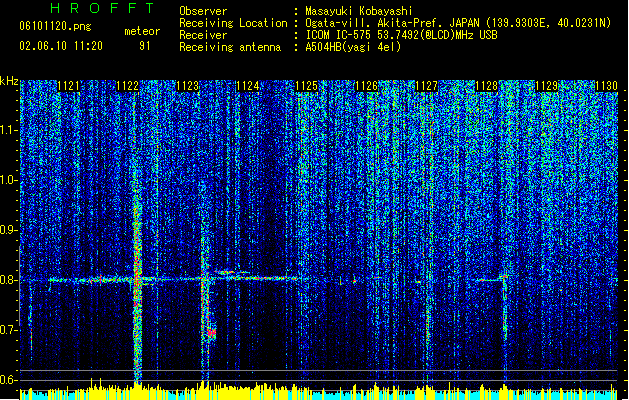
Task: Click the 1129 time marker
Action: click(x=546, y=86)
